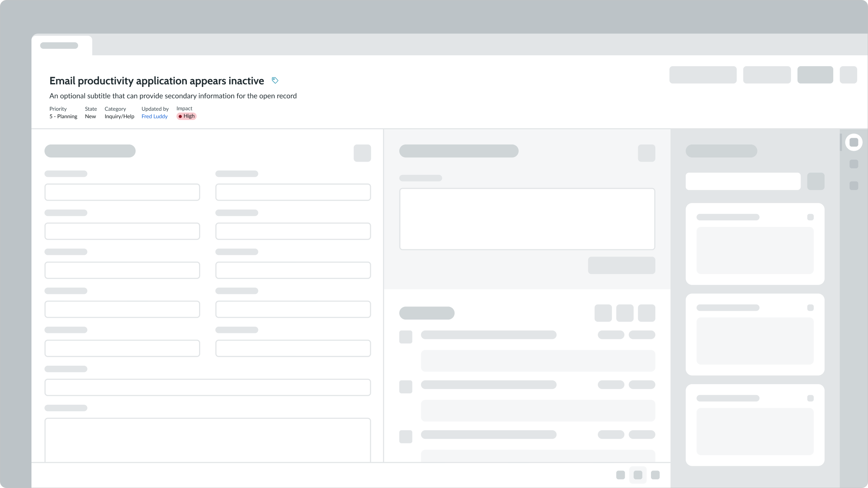Viewport: 868px width, 488px height.
Task: Select the second icon in the right sidebar rail
Action: (854, 164)
